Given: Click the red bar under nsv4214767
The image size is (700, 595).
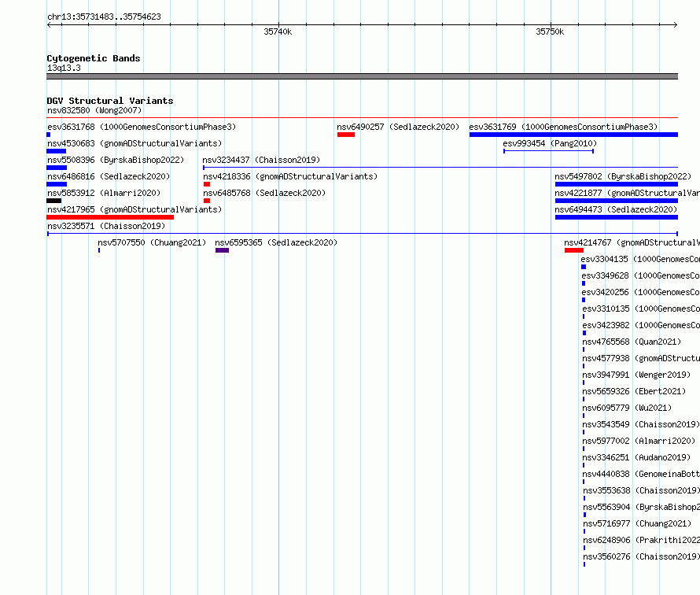Looking at the screenshot, I should [x=574, y=250].
